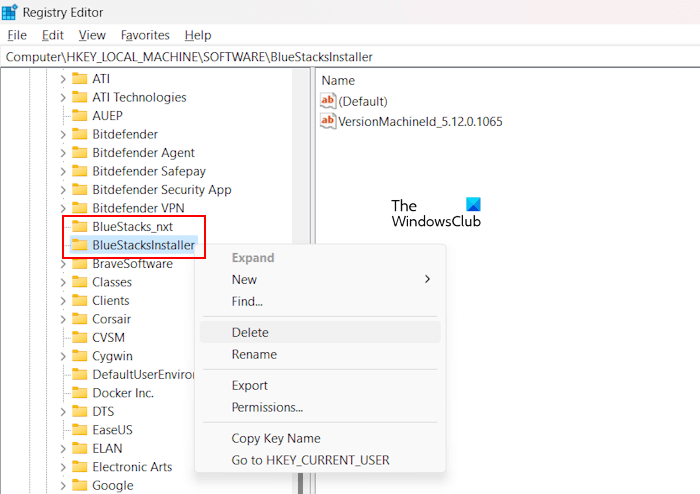Select the VersionMachineId_5.12.0.1065 value name
Viewport: 700px width, 494px height.
click(420, 121)
